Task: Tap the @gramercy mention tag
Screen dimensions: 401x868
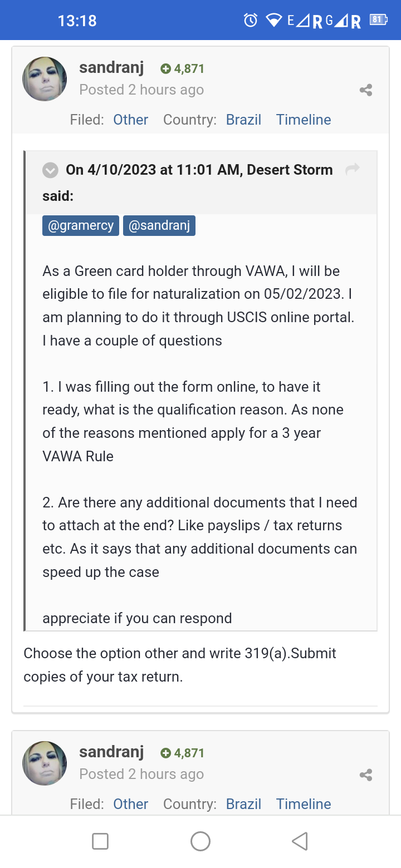Action: click(81, 225)
